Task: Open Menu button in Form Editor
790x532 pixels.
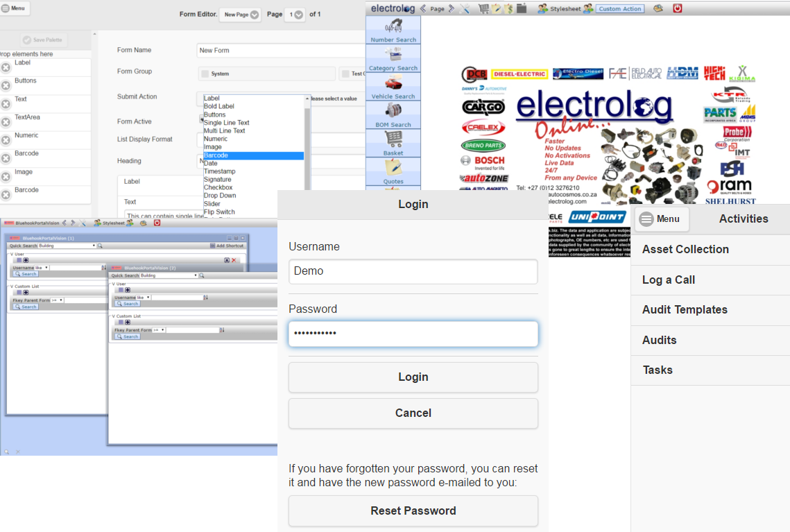Action: click(x=14, y=8)
